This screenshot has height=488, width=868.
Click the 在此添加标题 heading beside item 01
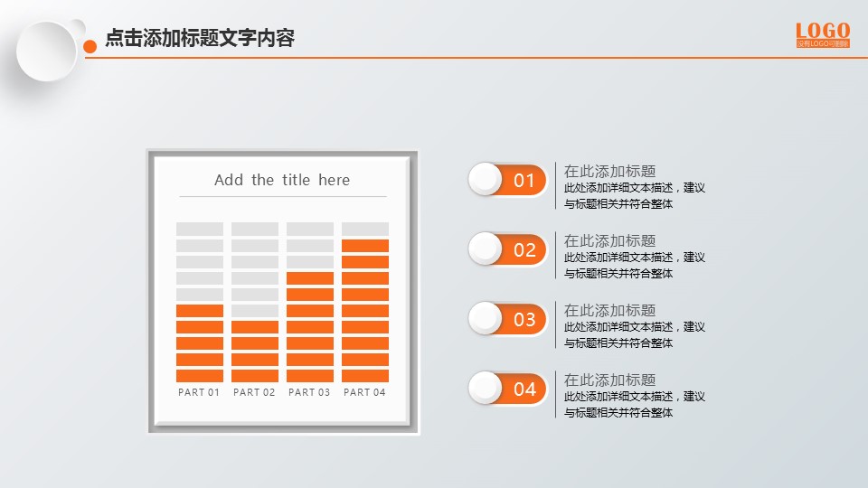point(609,171)
